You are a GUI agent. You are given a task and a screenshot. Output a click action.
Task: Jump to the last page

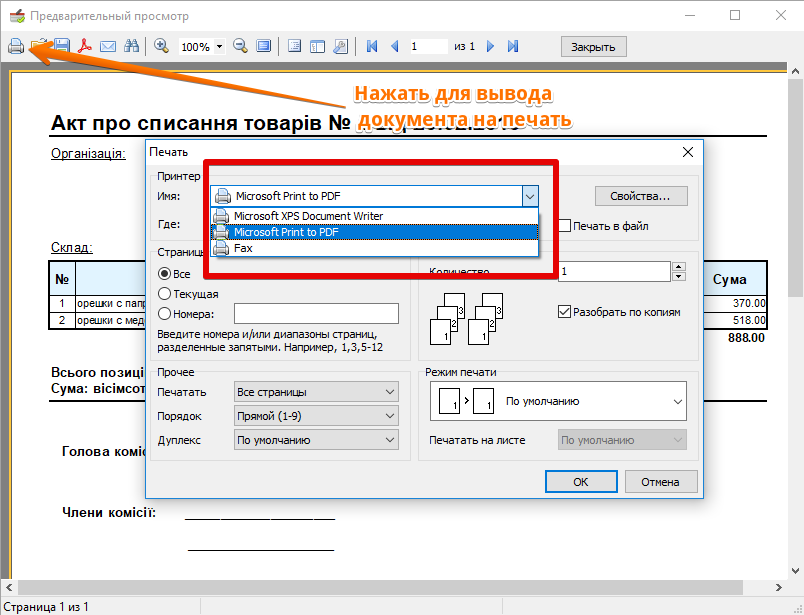(x=513, y=46)
